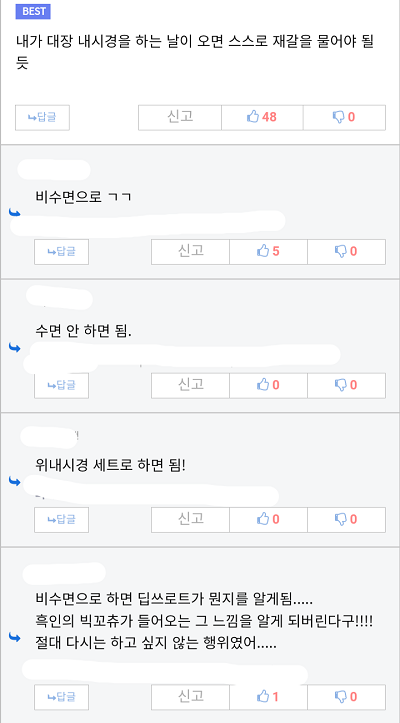The height and width of the screenshot is (723, 400).
Task: Upvote the last reply with 1 like
Action: point(269,697)
